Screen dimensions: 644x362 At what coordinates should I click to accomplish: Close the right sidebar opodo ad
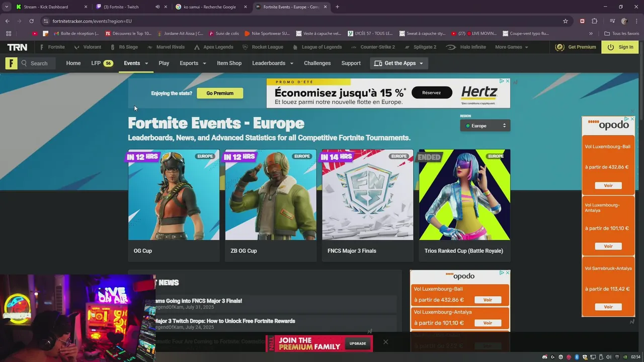coord(632,119)
